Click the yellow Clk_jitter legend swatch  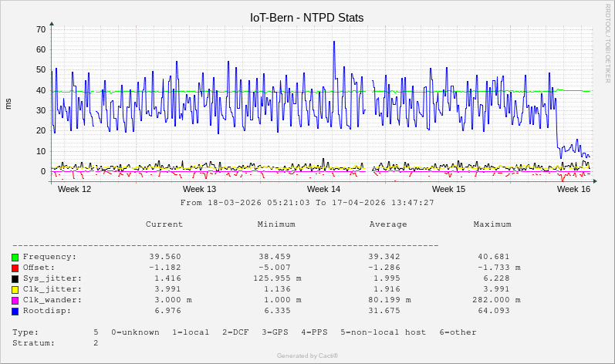pyautogui.click(x=15, y=289)
